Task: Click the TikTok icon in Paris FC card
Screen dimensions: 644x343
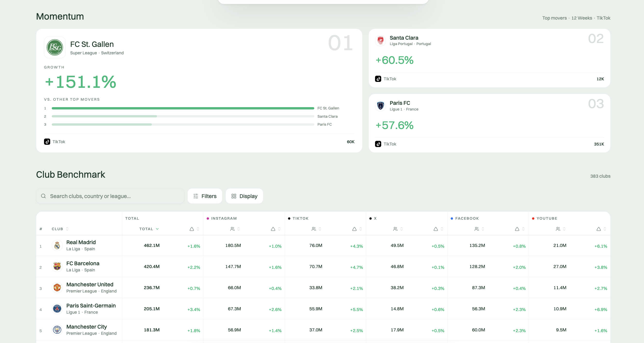Action: 378,144
